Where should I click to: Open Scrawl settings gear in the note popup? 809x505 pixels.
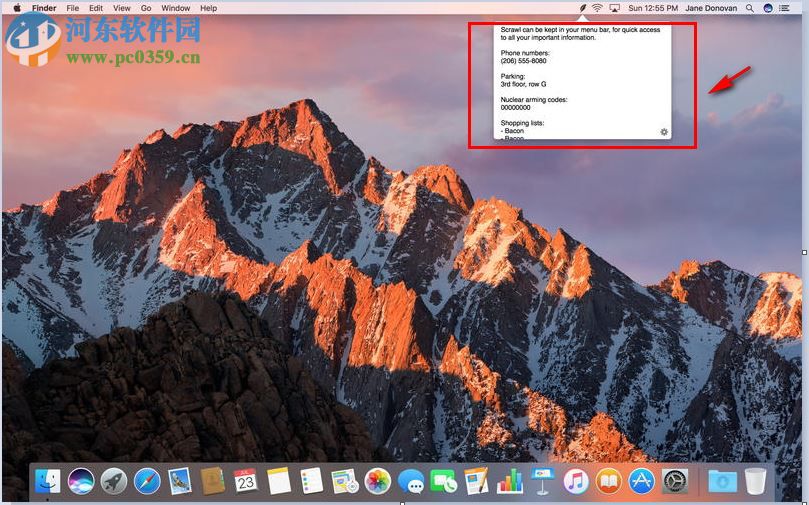664,132
